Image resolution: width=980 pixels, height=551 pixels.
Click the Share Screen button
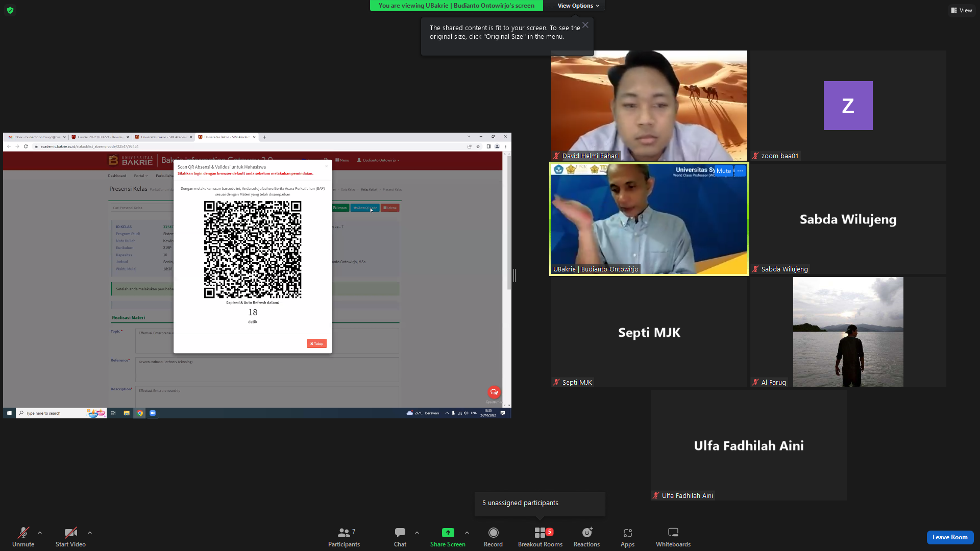tap(448, 537)
